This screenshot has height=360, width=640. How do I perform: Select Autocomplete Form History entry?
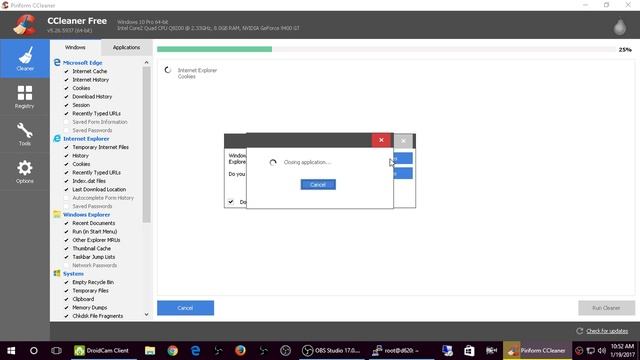click(x=103, y=198)
